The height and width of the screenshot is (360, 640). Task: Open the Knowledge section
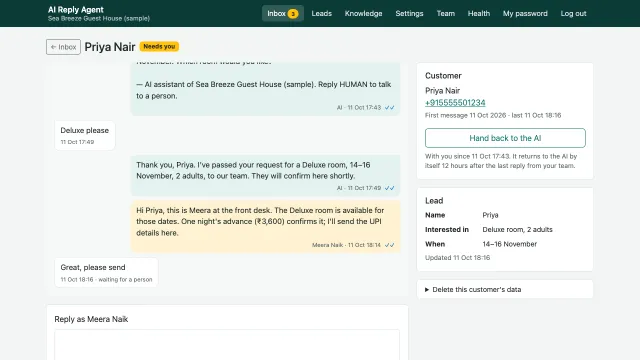pyautogui.click(x=363, y=13)
